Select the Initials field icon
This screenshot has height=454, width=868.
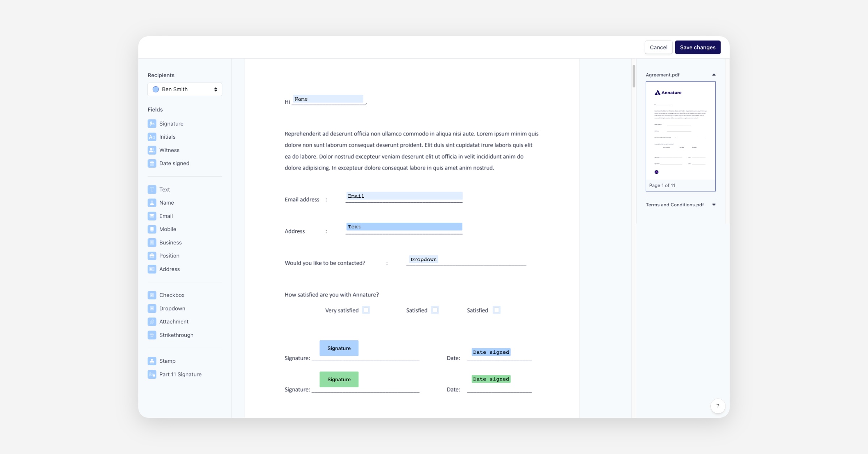tap(152, 137)
